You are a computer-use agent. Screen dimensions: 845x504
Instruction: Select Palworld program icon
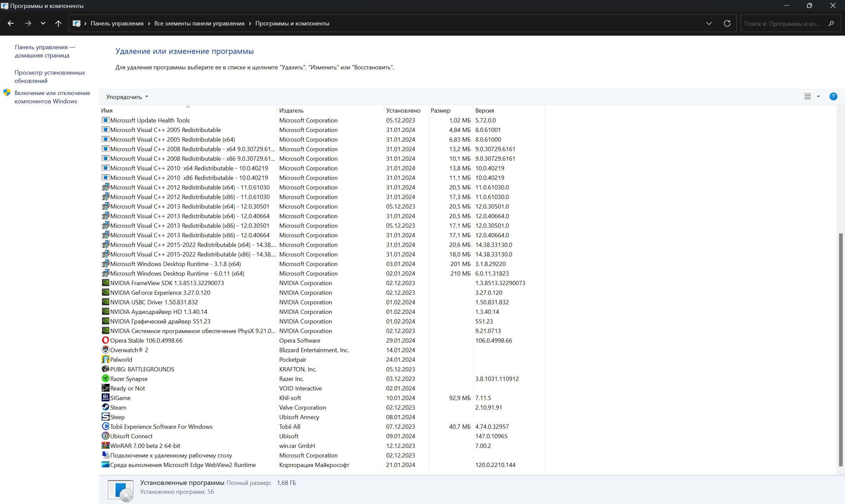coord(106,359)
